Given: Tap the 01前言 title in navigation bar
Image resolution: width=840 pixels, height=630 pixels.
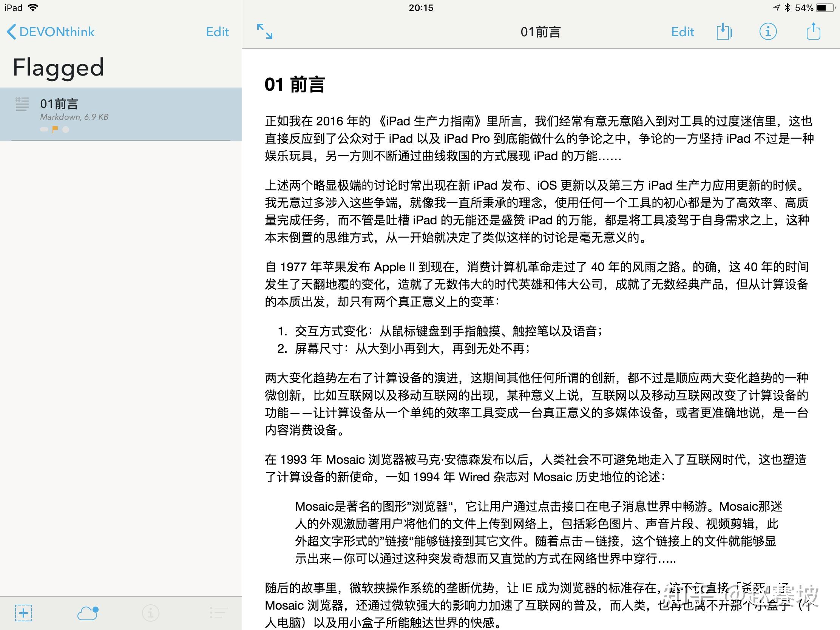Looking at the screenshot, I should point(540,32).
